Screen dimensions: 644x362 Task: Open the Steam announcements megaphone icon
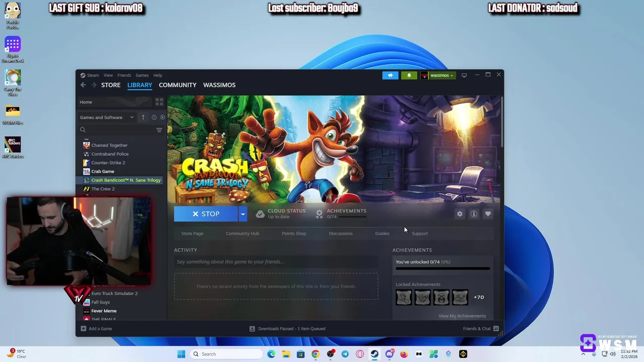click(x=390, y=75)
